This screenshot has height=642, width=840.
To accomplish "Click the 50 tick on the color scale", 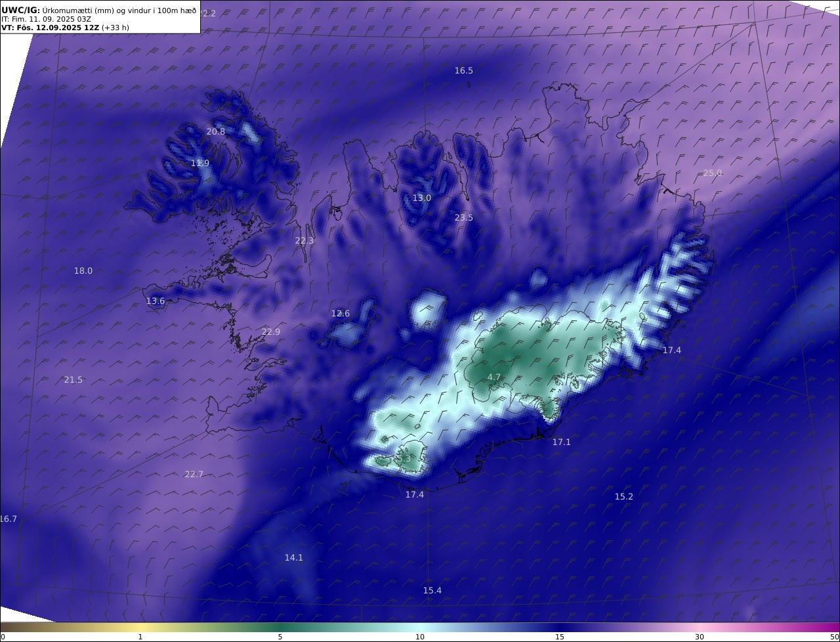I will 835,637.
